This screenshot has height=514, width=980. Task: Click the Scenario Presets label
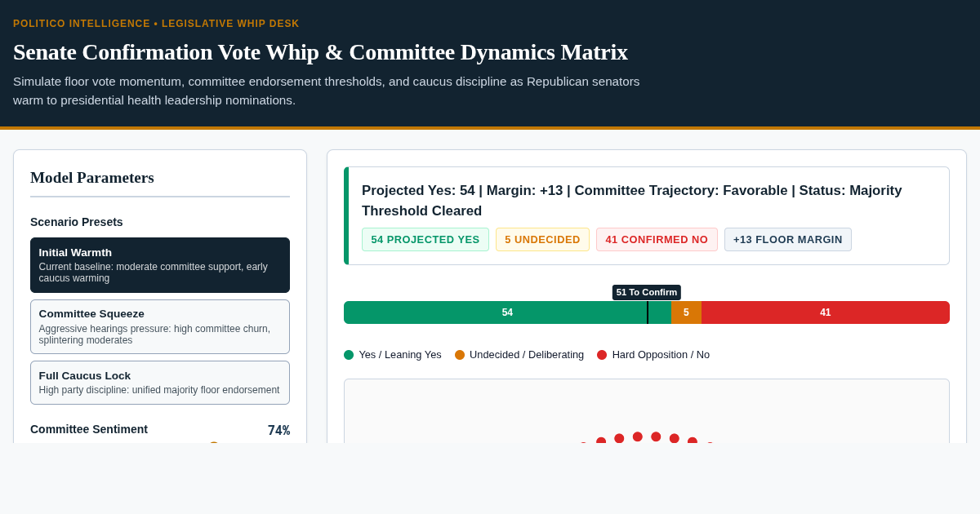(77, 222)
